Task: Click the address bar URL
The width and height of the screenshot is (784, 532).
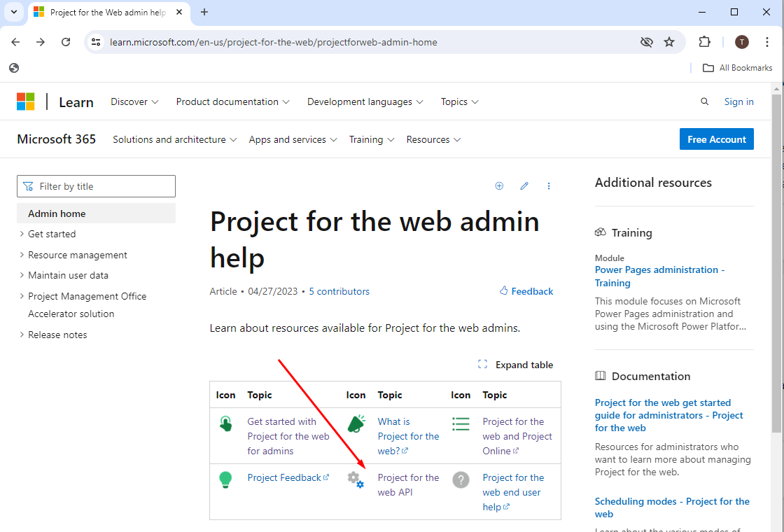Action: tap(274, 42)
